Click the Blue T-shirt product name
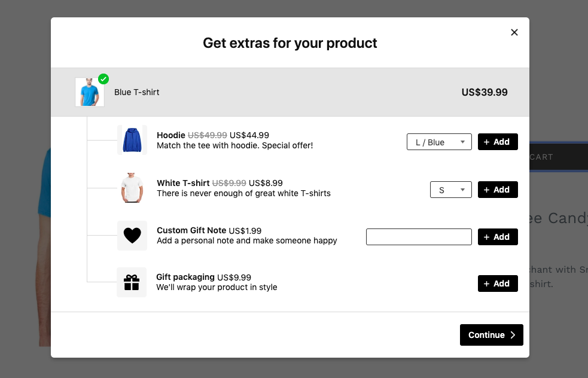This screenshot has width=588, height=378. (x=137, y=92)
